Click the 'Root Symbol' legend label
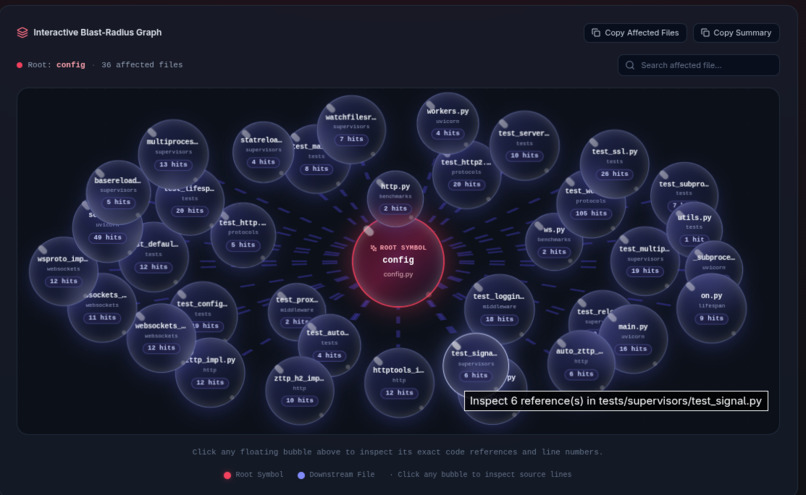This screenshot has height=495, width=806. (x=259, y=474)
